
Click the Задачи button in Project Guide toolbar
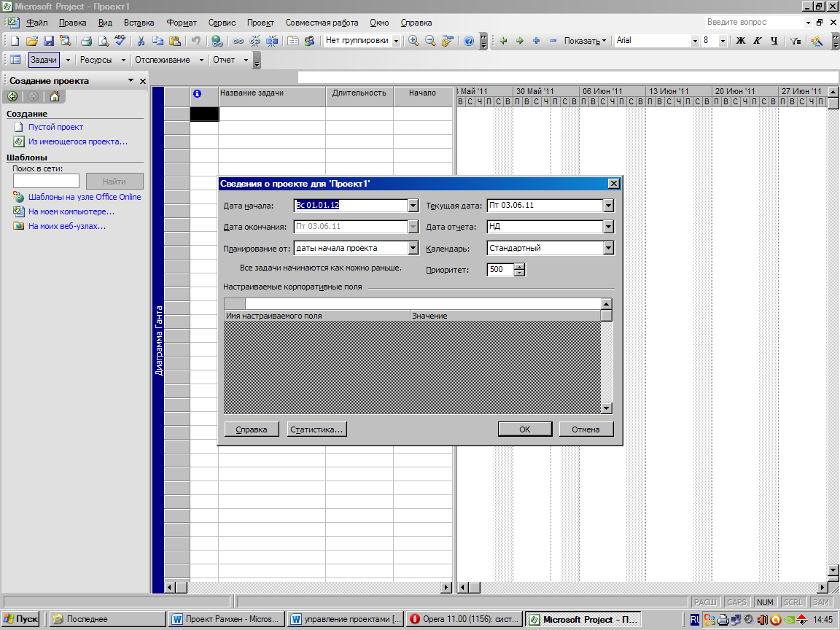(x=44, y=60)
